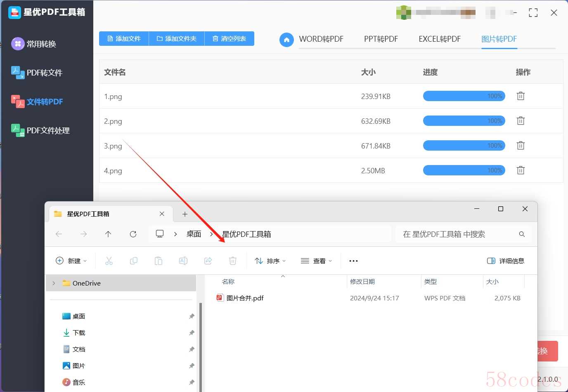Open 查看 view dropdown
Viewport: 568px width, 392px height.
(x=317, y=261)
